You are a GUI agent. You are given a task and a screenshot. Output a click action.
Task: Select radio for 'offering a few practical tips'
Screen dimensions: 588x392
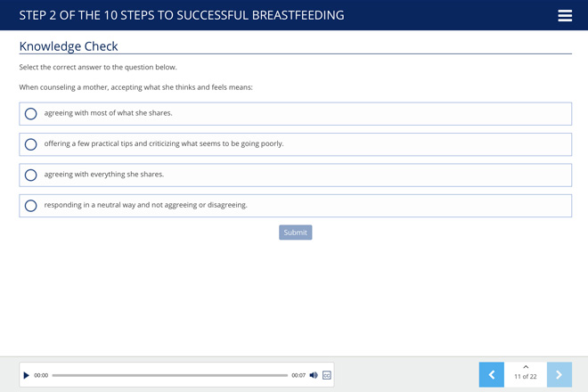(31, 144)
